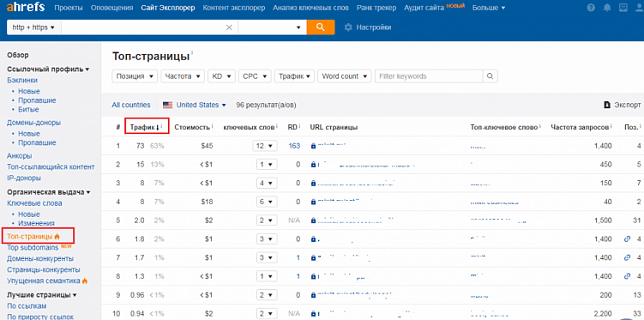This screenshot has height=320, width=644.
Task: Open the Ключевые слова sidebar link
Action: coord(34,203)
